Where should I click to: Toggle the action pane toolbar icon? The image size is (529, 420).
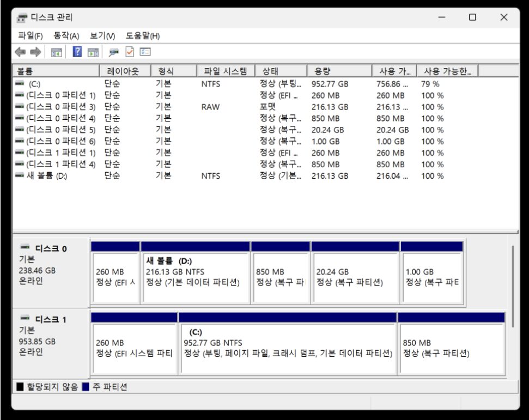pyautogui.click(x=93, y=52)
